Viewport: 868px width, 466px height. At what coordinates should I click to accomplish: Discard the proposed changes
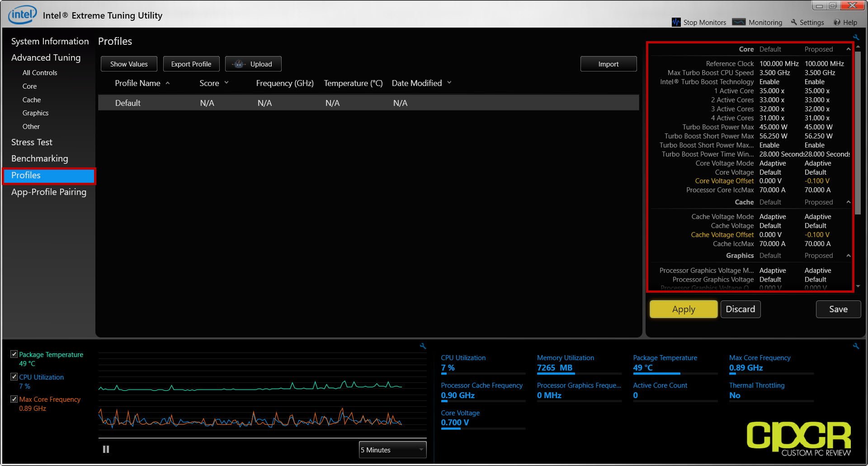pos(741,309)
